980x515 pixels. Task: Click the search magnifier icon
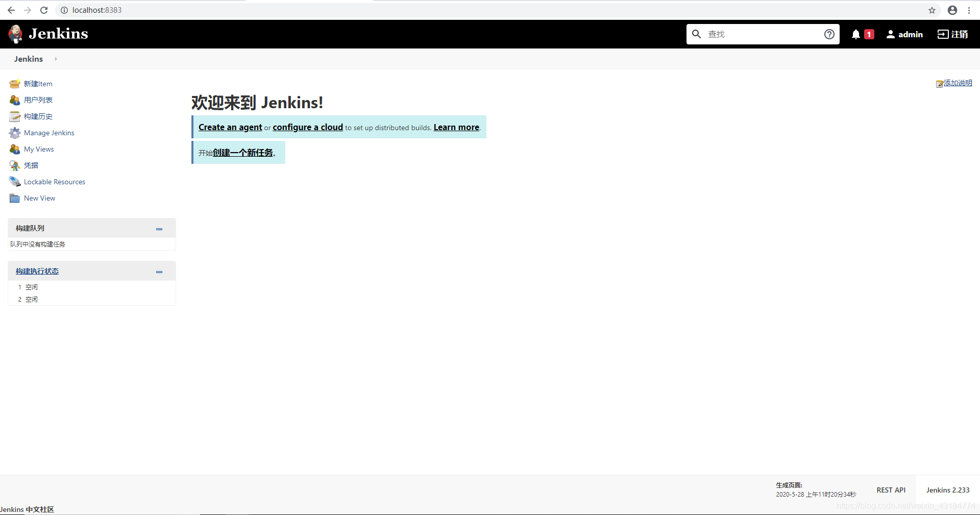click(x=696, y=34)
